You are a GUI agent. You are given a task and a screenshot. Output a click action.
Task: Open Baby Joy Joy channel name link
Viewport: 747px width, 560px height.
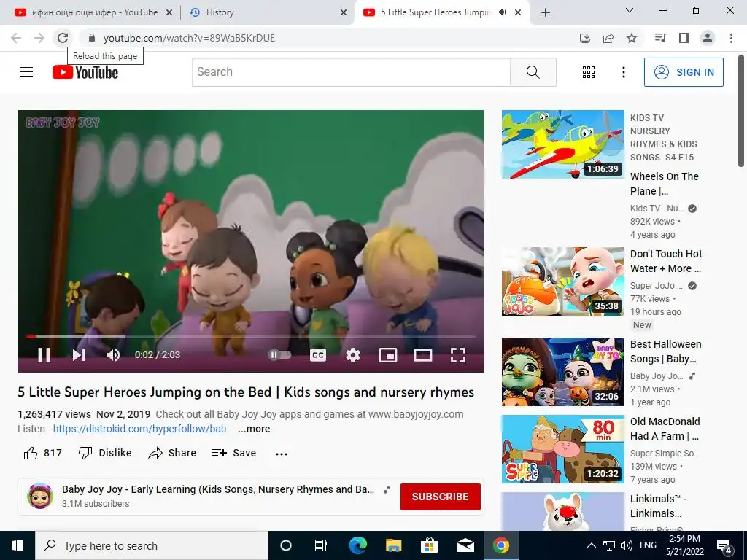(217, 489)
